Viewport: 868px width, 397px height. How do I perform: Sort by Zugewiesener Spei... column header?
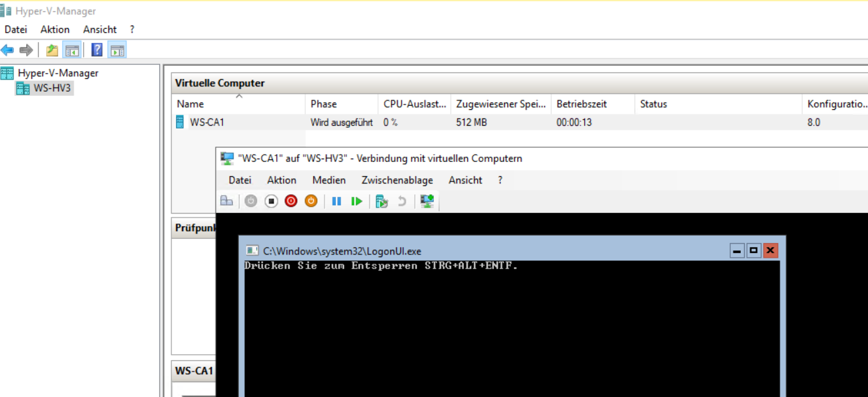501,104
